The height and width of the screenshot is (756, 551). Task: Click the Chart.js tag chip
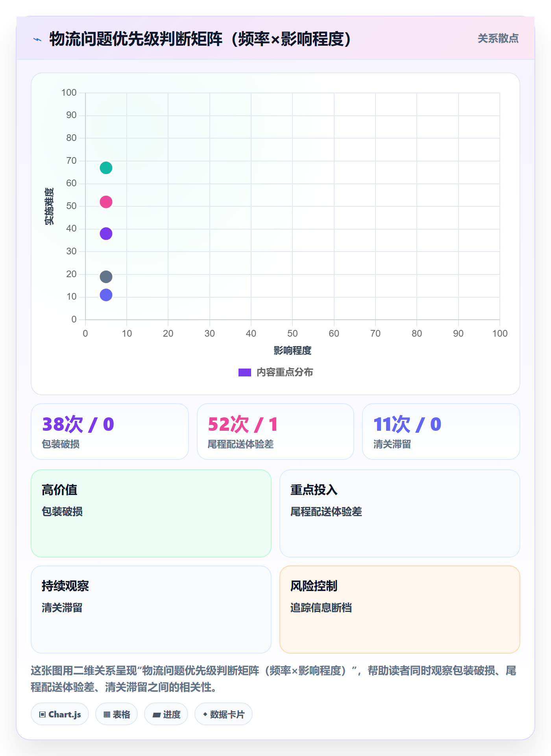(x=60, y=714)
